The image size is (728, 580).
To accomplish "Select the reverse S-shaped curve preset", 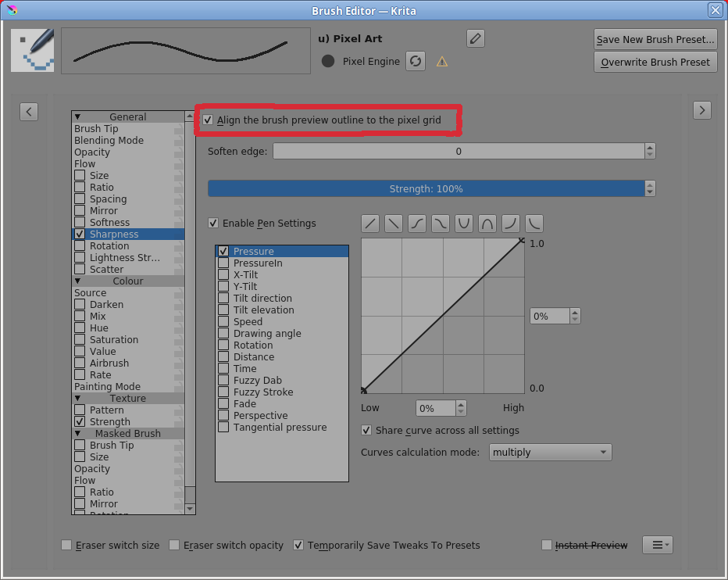I will 441,224.
